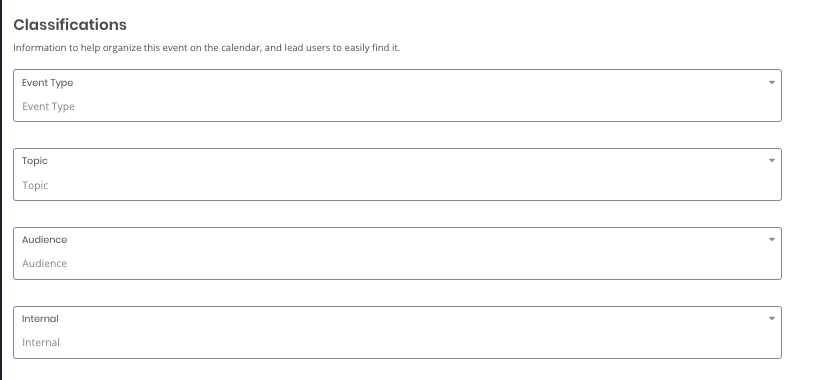Screen dimensions: 824x380
Task: Open Audience combo box middle area
Action: (397, 253)
